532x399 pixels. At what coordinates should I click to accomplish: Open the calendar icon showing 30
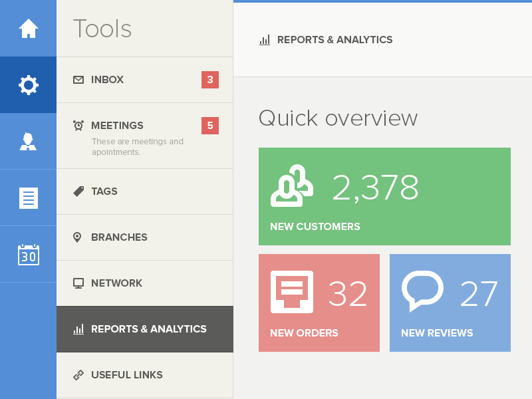[29, 255]
